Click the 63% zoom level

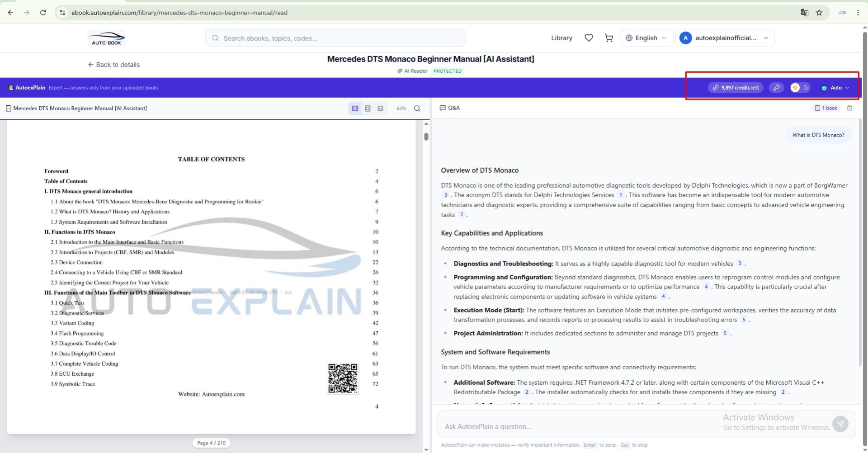click(x=401, y=109)
